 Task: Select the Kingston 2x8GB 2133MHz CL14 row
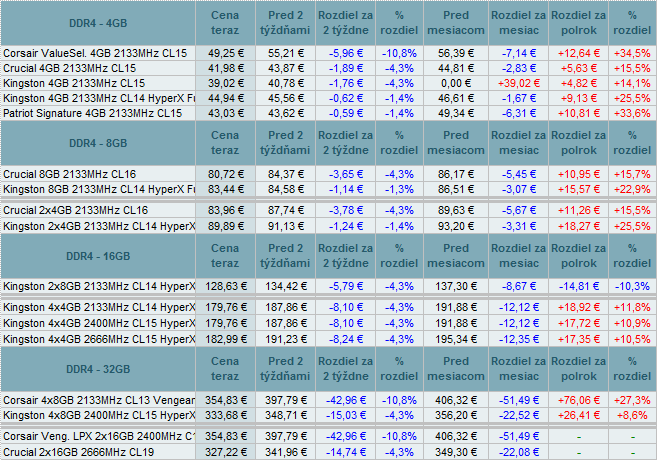[99, 286]
